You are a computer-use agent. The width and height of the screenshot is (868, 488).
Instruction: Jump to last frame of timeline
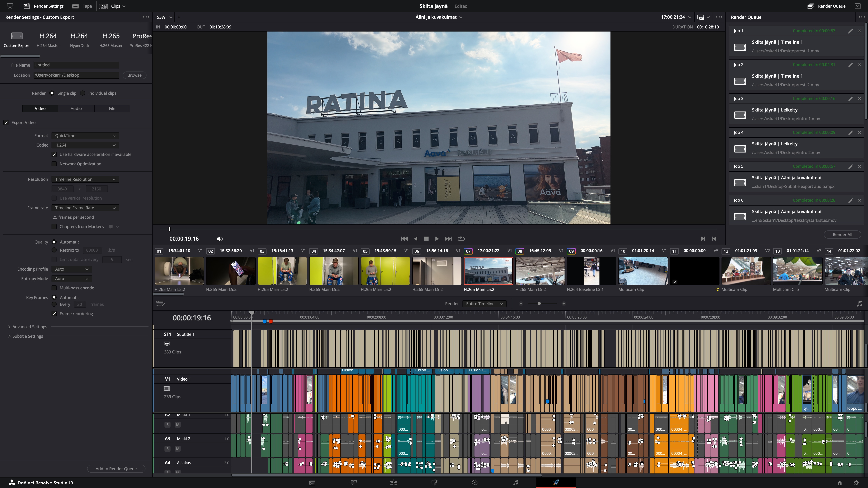click(x=448, y=239)
